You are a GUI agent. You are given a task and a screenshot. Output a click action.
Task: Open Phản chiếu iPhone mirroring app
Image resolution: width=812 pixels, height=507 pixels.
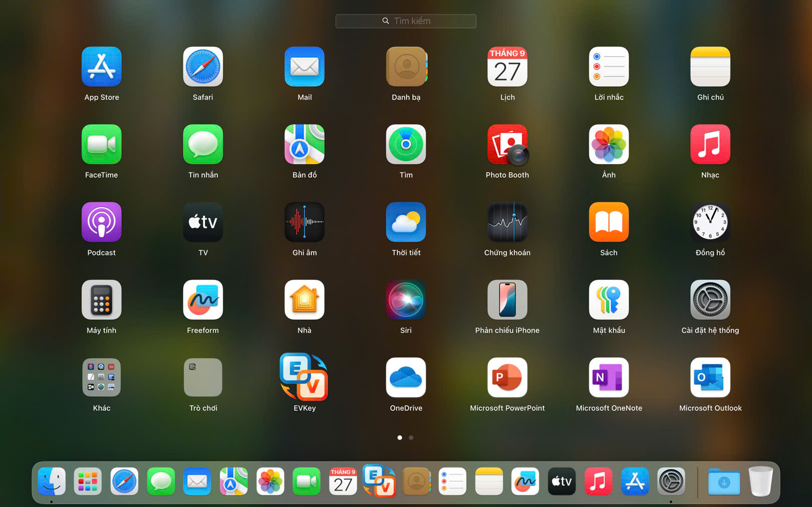(507, 300)
